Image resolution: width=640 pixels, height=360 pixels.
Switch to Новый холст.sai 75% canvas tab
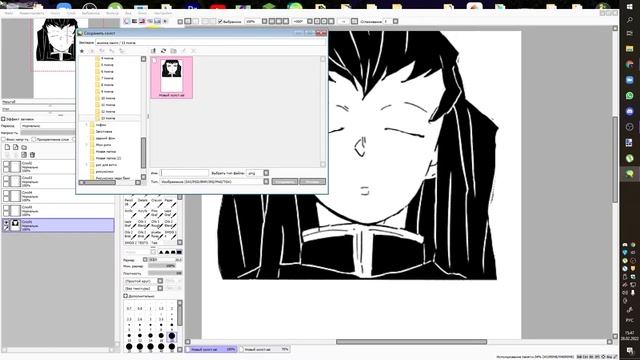point(264,349)
